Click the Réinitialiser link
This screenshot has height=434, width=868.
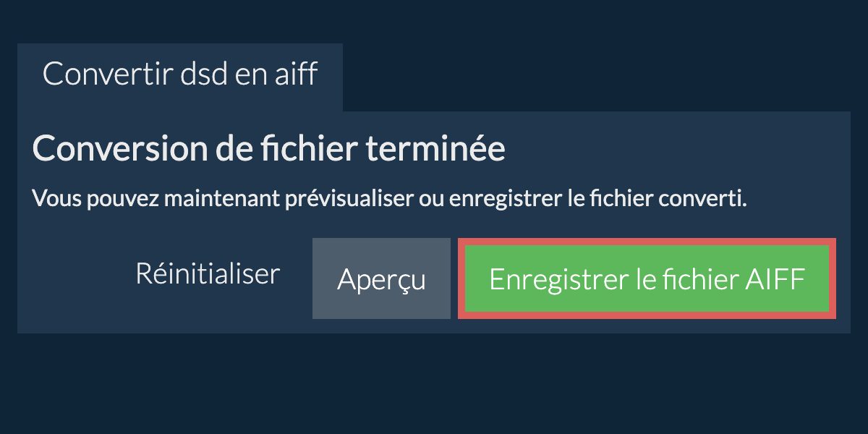coord(208,274)
